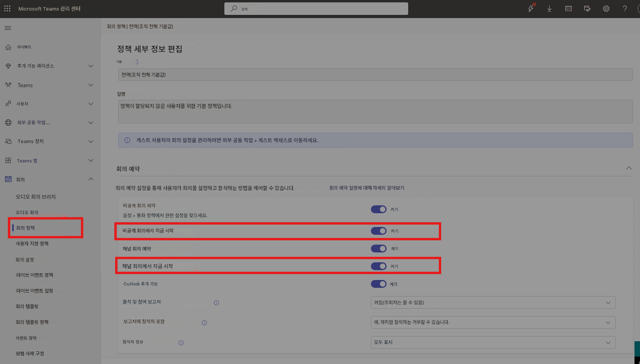Expand the 사용자 sidebar chevron

91,104
